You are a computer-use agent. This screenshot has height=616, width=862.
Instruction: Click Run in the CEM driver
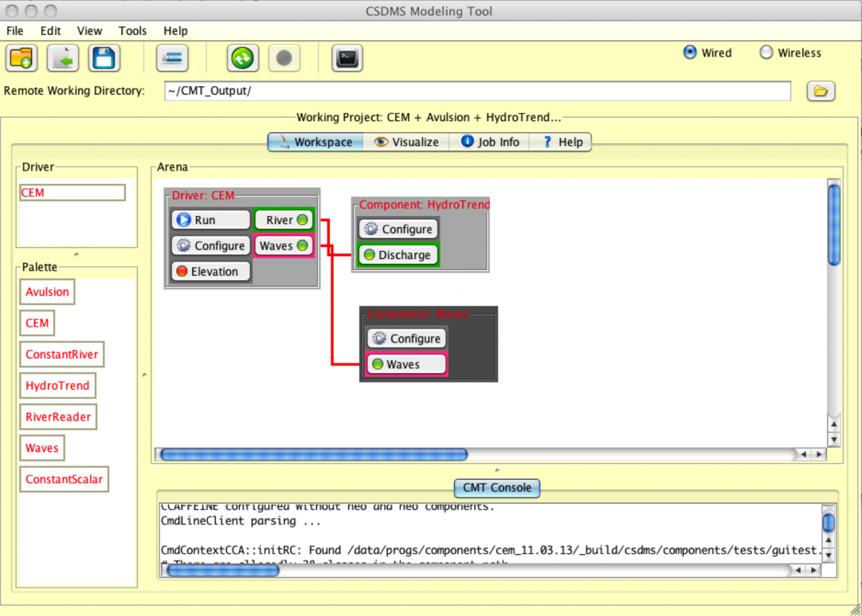pyautogui.click(x=211, y=220)
